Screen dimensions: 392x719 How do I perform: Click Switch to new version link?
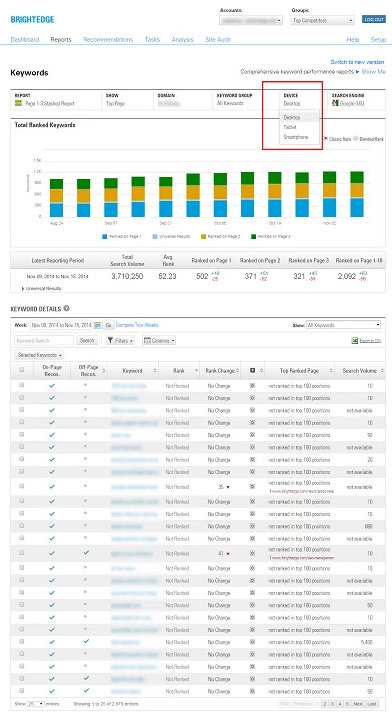(x=357, y=62)
